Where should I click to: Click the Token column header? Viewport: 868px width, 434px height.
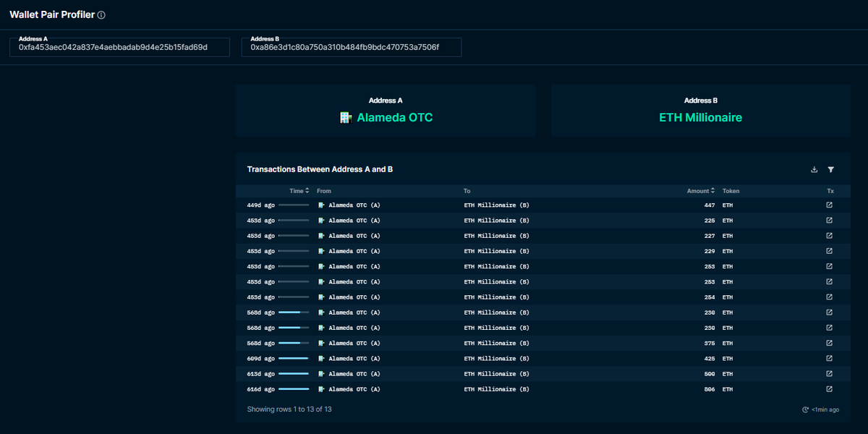point(731,191)
